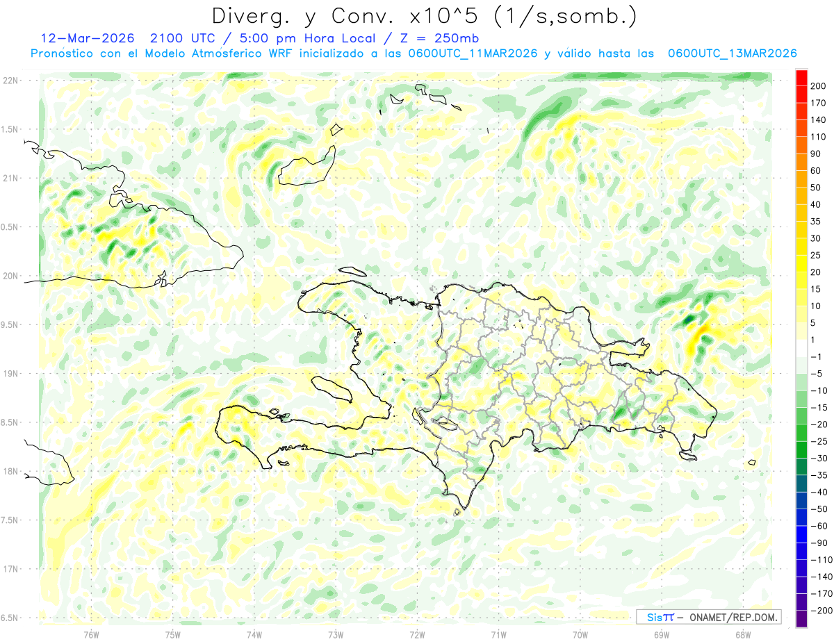Image resolution: width=834 pixels, height=644 pixels.
Task: Select the 72W longitude label
Action: 417,634
